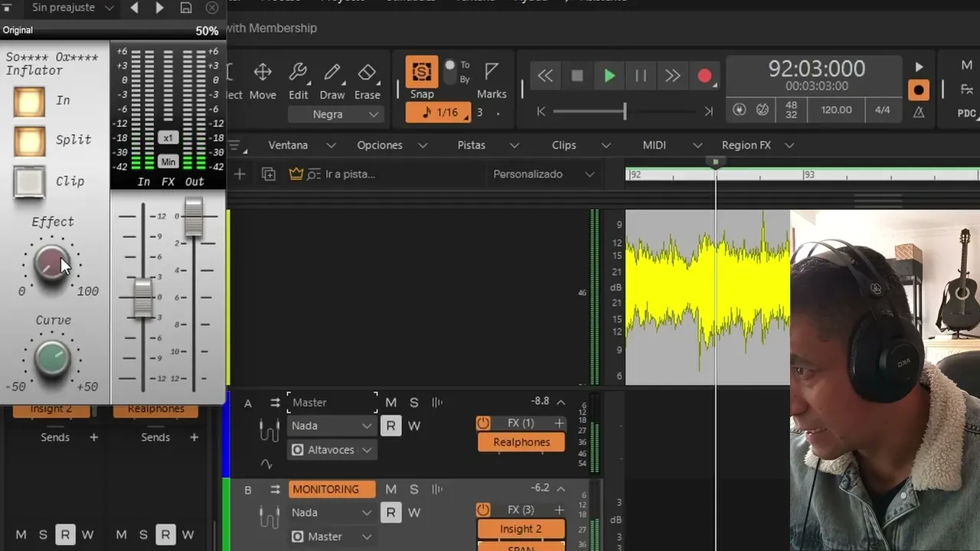Expand the Altavoces output dropdown
Screen dimensions: 980x551
pyautogui.click(x=332, y=450)
